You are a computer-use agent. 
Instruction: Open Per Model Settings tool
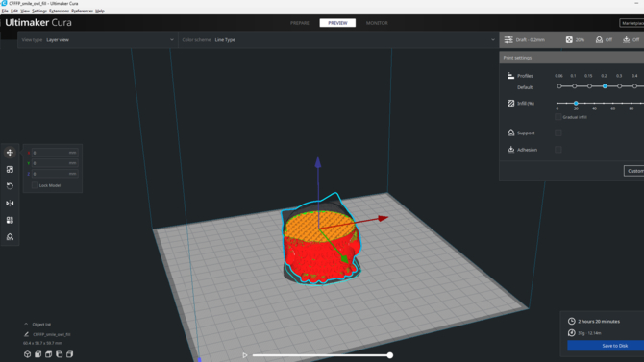point(10,220)
